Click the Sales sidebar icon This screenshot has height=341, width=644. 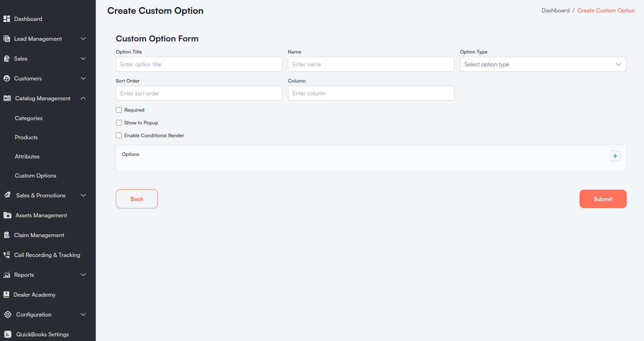(x=7, y=58)
